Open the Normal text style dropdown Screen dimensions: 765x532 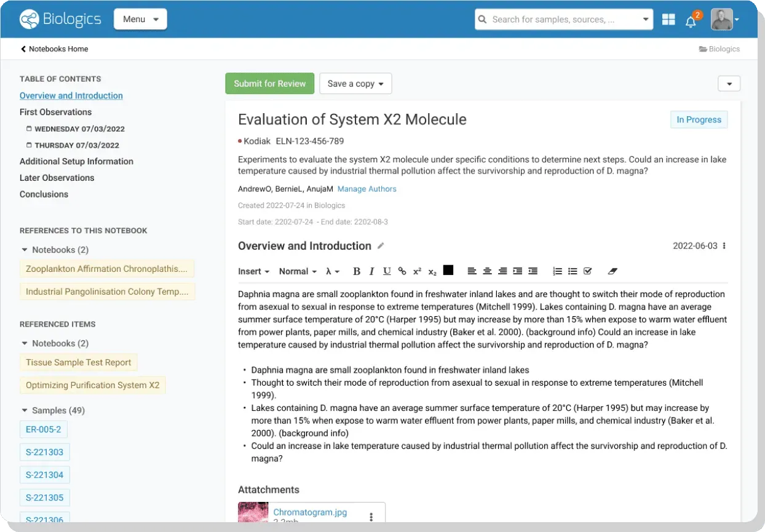(x=298, y=271)
